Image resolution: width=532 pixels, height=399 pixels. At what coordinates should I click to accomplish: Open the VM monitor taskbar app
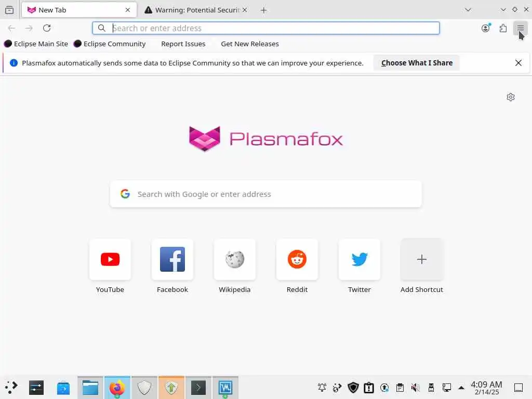[x=225, y=388]
